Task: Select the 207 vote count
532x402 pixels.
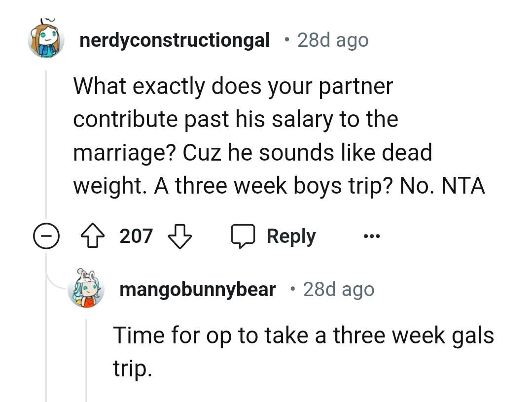Action: point(136,235)
